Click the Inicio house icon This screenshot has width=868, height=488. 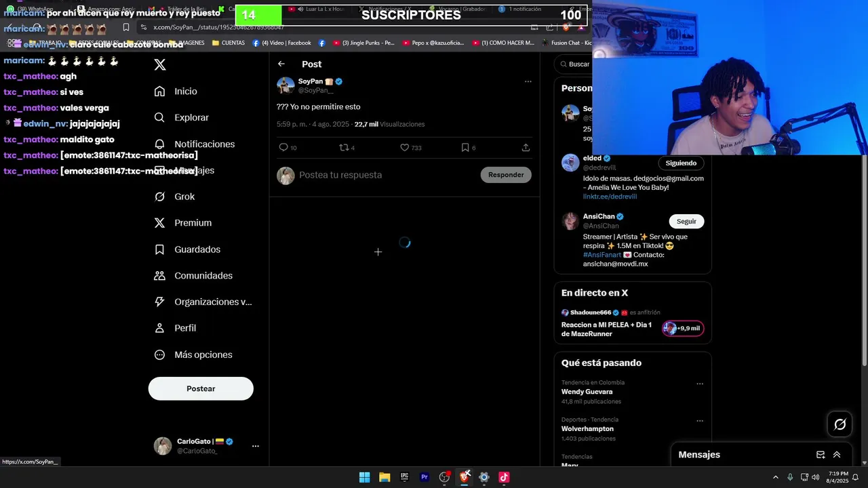coord(159,91)
